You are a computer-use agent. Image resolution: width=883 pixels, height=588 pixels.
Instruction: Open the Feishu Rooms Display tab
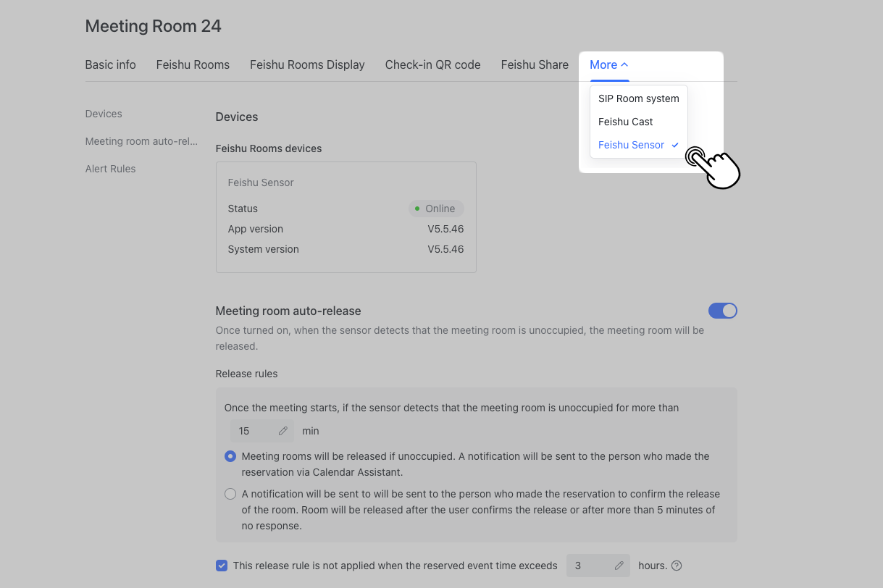[x=307, y=64]
